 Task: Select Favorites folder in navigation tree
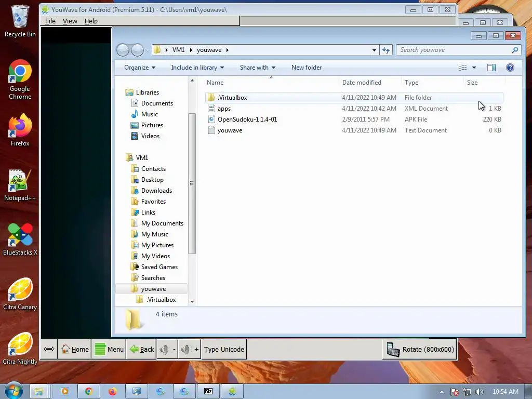pyautogui.click(x=149, y=202)
